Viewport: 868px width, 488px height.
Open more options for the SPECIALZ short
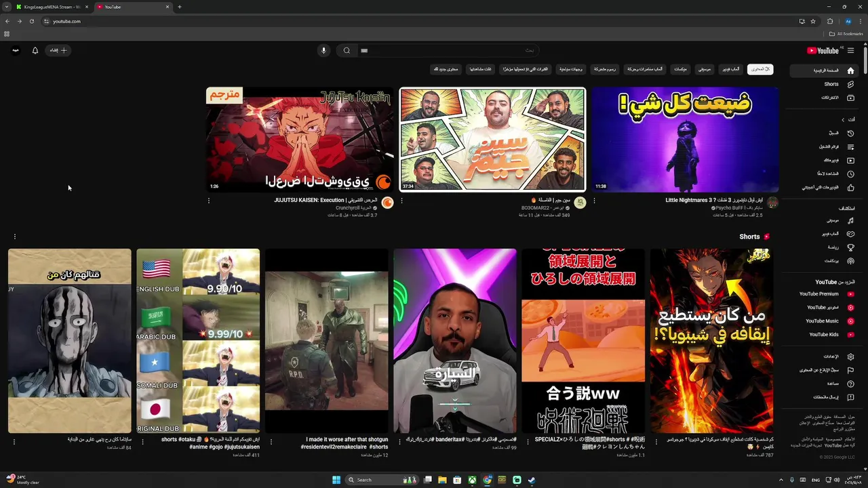click(528, 441)
